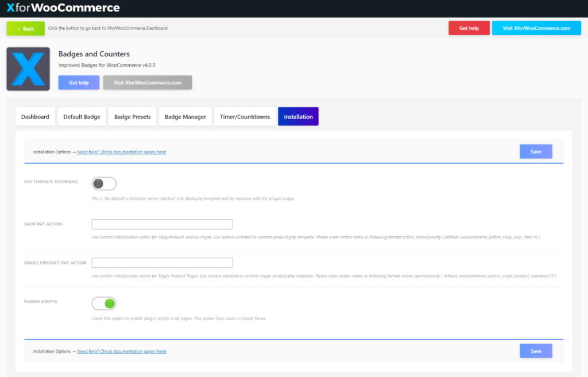Switch to the Dashboard tab
Screen dimensions: 588x377
35,117
